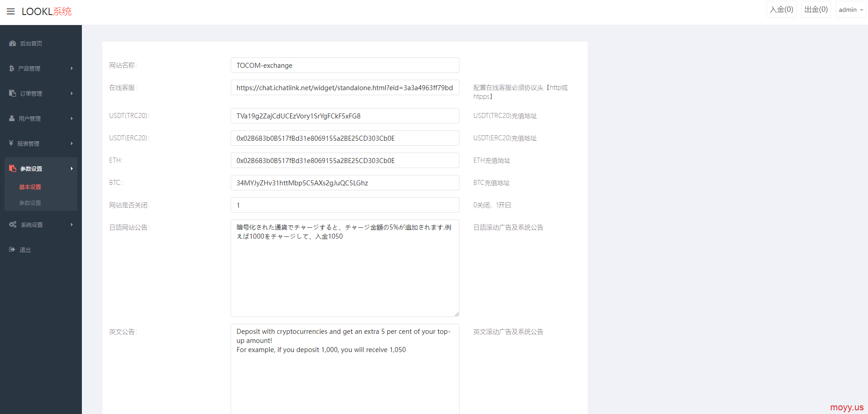This screenshot has height=414, width=868.
Task: Expand the 产品管理 submenu arrow
Action: point(72,68)
